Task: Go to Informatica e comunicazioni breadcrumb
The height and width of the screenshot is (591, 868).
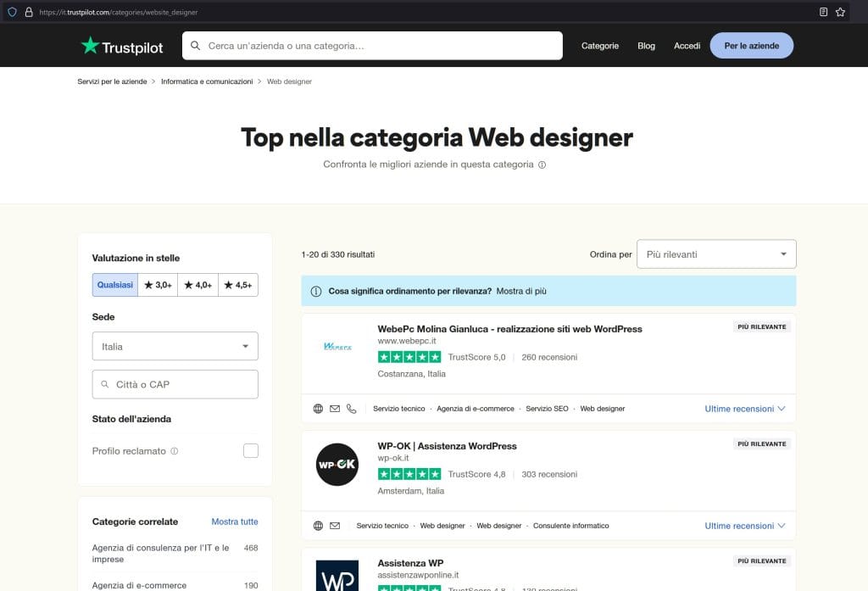Action: (207, 81)
